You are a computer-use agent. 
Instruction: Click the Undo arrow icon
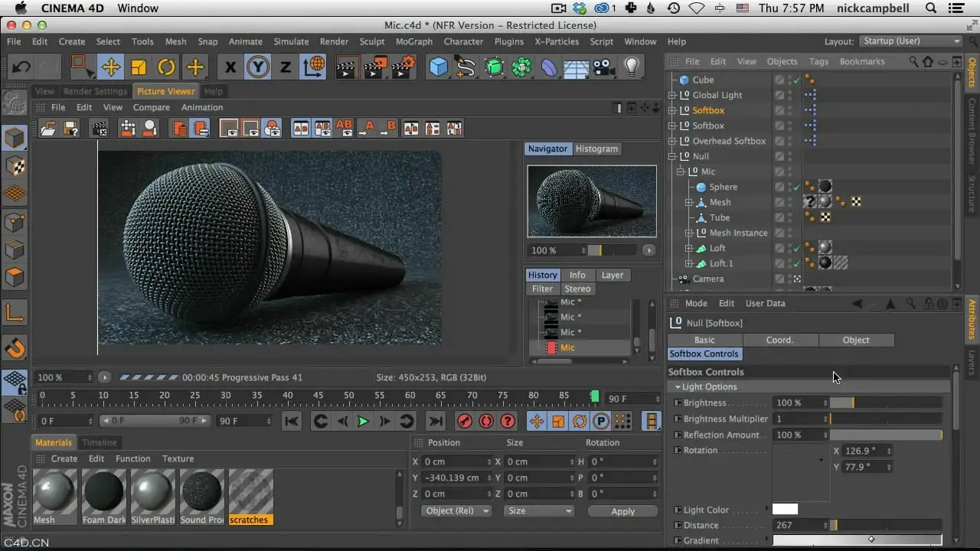(x=21, y=67)
